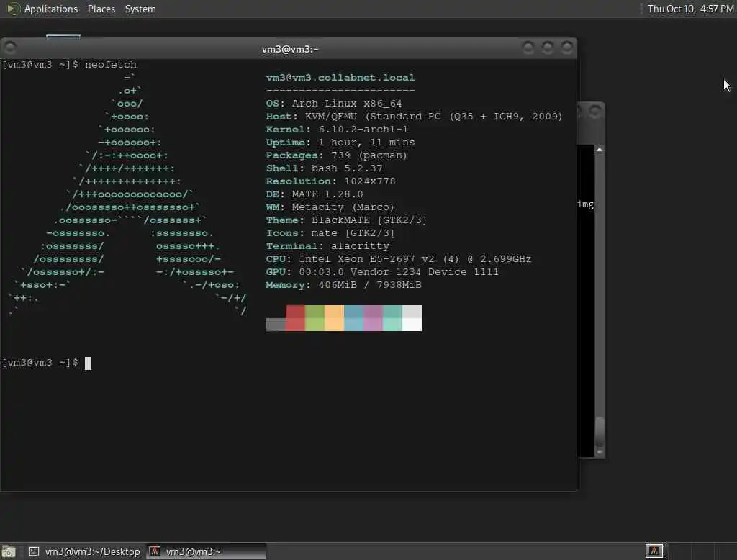Click the green block in neofetch color palette
Viewport: 737px width, 560px height.
315,318
